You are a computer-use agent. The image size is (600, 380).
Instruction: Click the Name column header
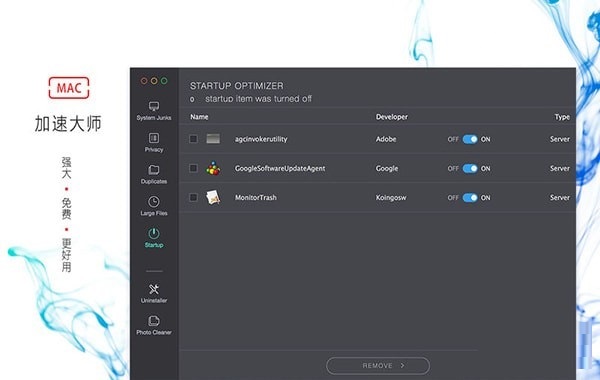point(199,117)
